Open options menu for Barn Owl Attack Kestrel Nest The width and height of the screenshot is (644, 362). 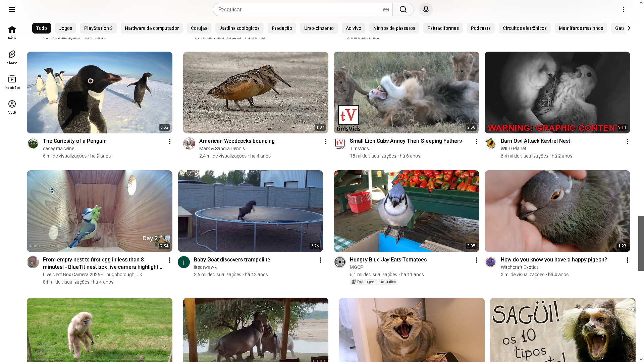click(628, 141)
